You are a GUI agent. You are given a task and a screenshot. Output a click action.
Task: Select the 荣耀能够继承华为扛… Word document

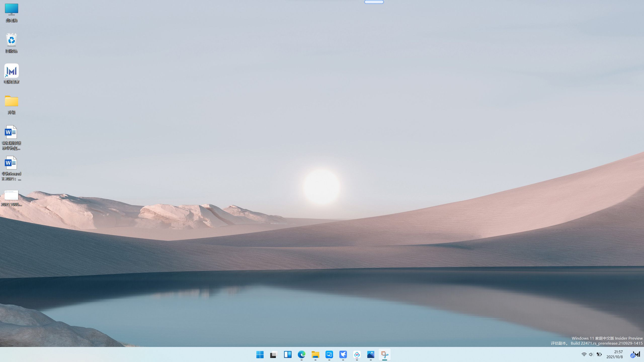tap(11, 138)
